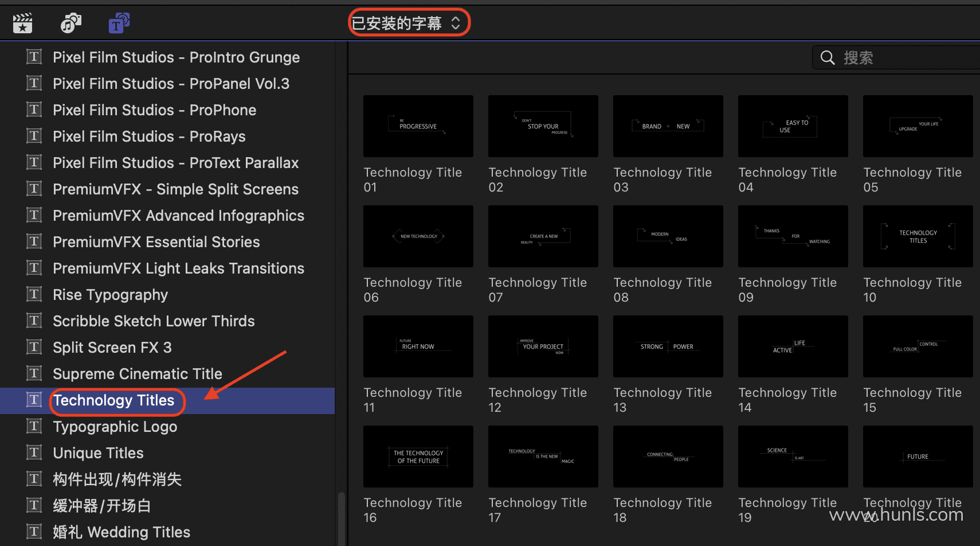Select Technology Title 14 thumbnail

tap(793, 346)
